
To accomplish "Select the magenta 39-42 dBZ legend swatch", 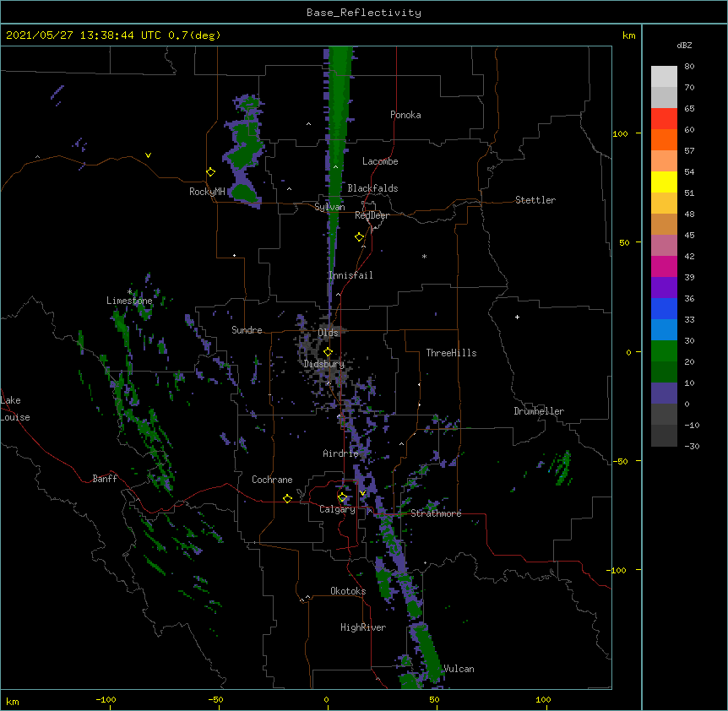I will 664,266.
